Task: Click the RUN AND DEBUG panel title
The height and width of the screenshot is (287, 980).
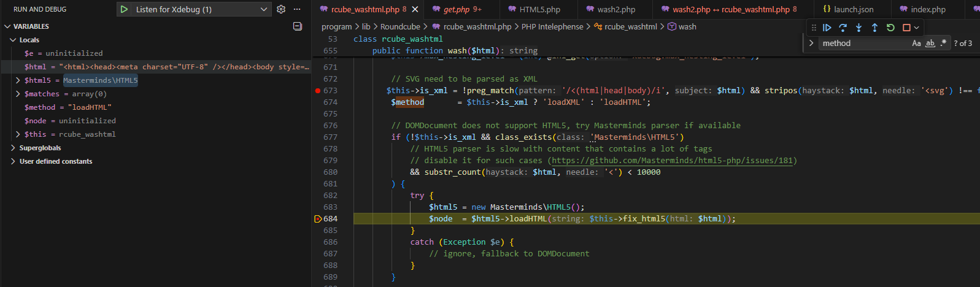Action: coord(40,9)
